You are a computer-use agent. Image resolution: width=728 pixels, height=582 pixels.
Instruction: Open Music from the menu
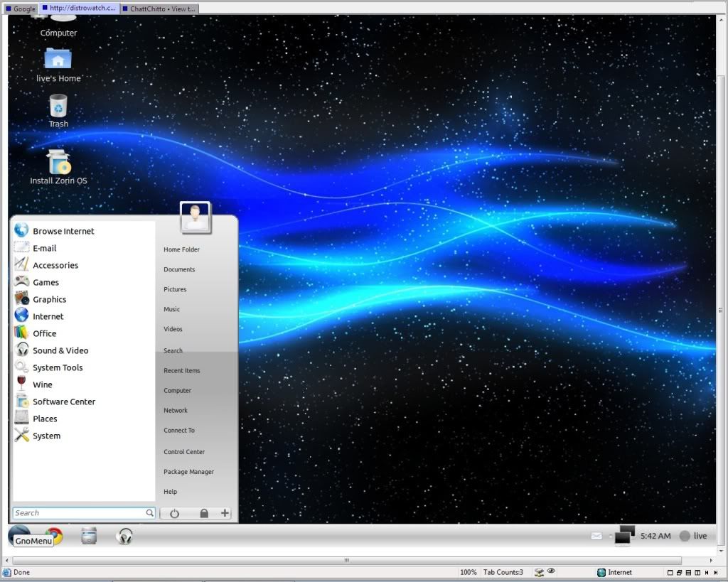[172, 309]
